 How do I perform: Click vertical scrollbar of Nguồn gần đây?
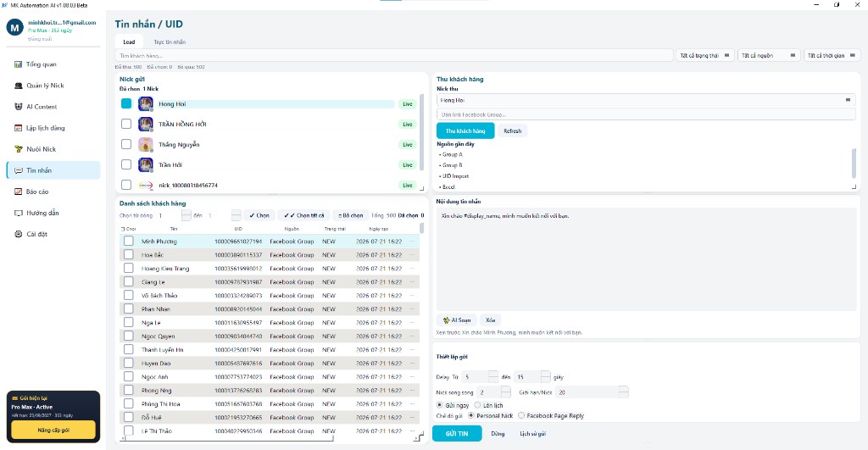[854, 162]
